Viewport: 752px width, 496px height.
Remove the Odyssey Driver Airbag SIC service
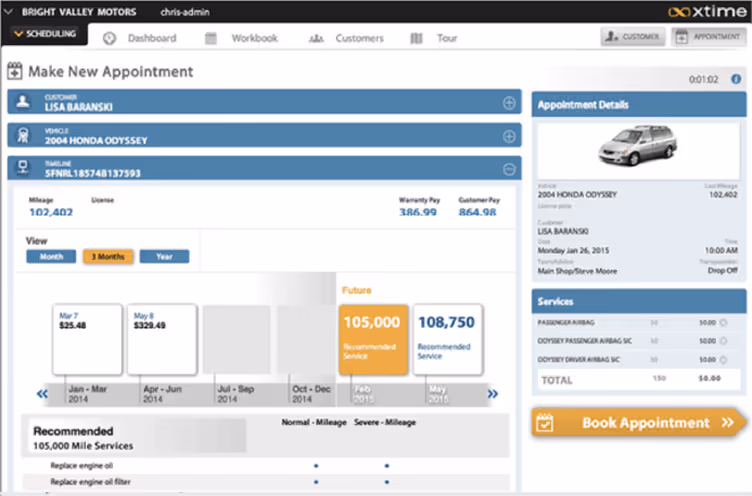[x=723, y=359]
